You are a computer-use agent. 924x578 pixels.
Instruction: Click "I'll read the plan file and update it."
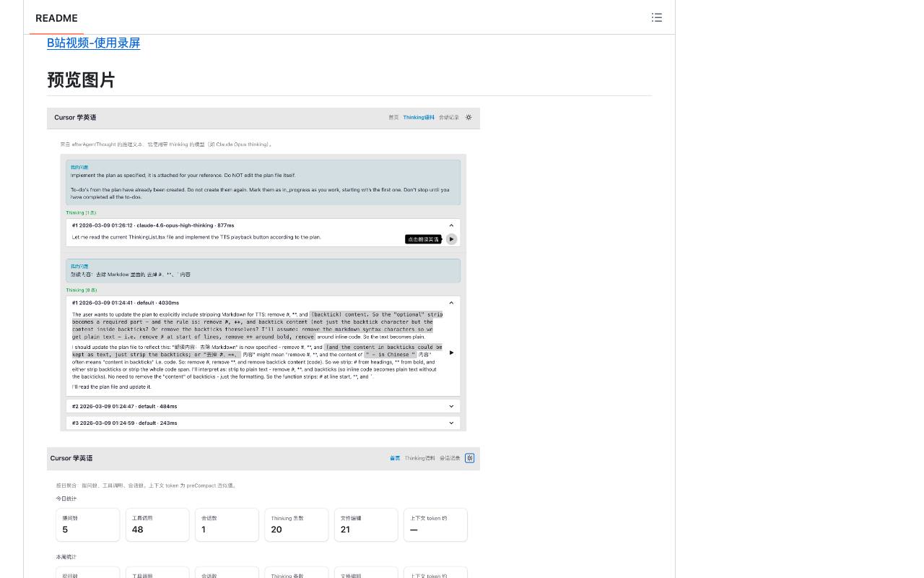click(112, 387)
